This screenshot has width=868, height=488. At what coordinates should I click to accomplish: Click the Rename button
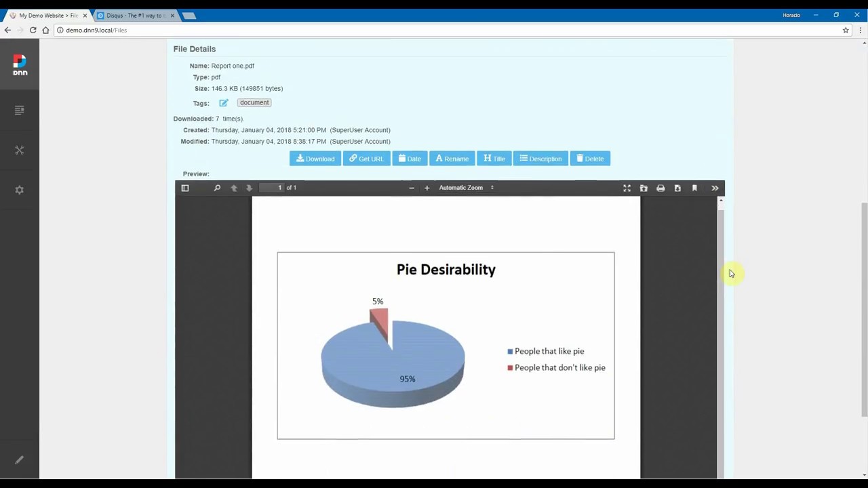452,159
